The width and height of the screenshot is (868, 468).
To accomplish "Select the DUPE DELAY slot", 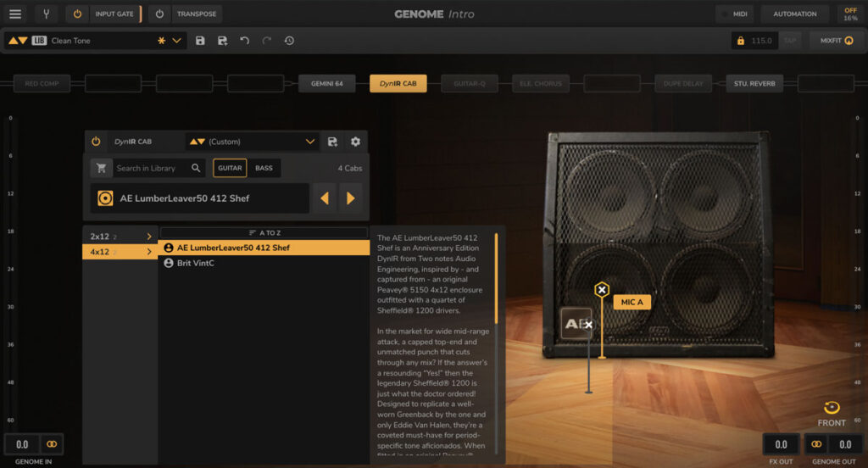I will point(683,84).
